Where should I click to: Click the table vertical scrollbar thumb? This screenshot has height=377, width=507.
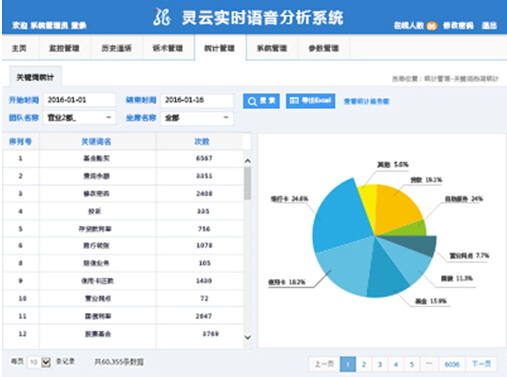[x=247, y=183]
